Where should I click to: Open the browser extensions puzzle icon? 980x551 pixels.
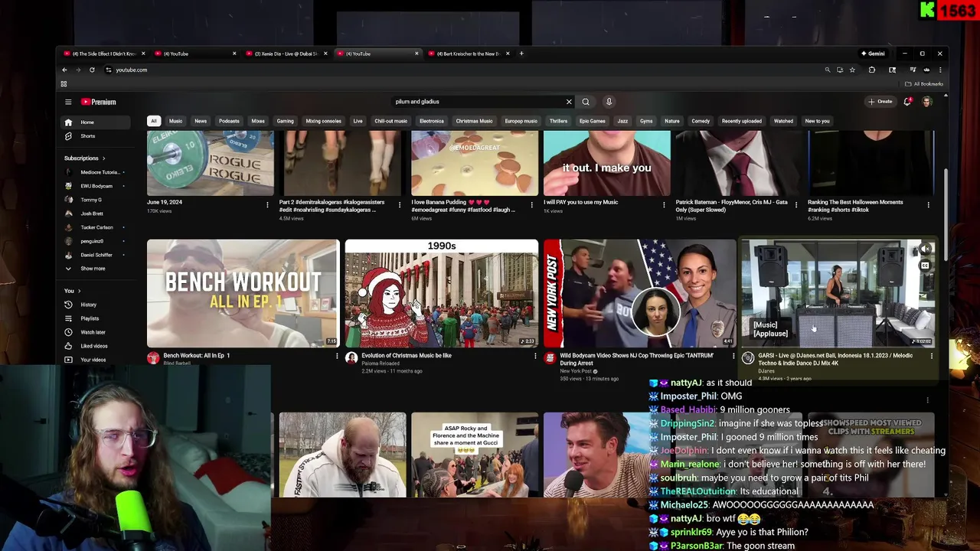[872, 70]
